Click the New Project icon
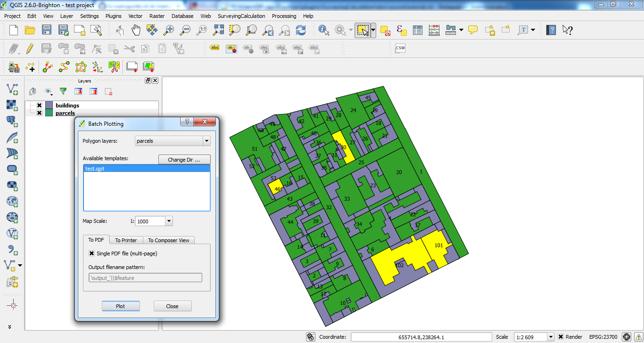This screenshot has width=644, height=343. point(14,31)
